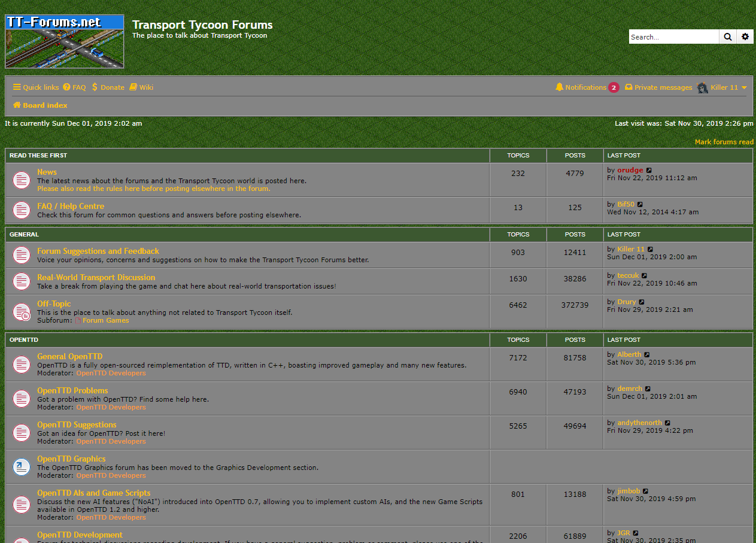Open Drury's profile link
This screenshot has width=756, height=543.
coord(627,302)
